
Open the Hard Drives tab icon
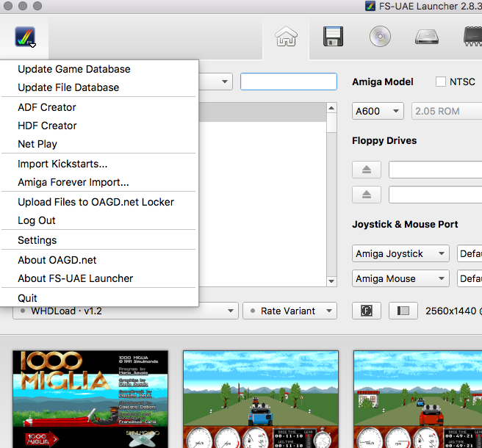coord(427,37)
